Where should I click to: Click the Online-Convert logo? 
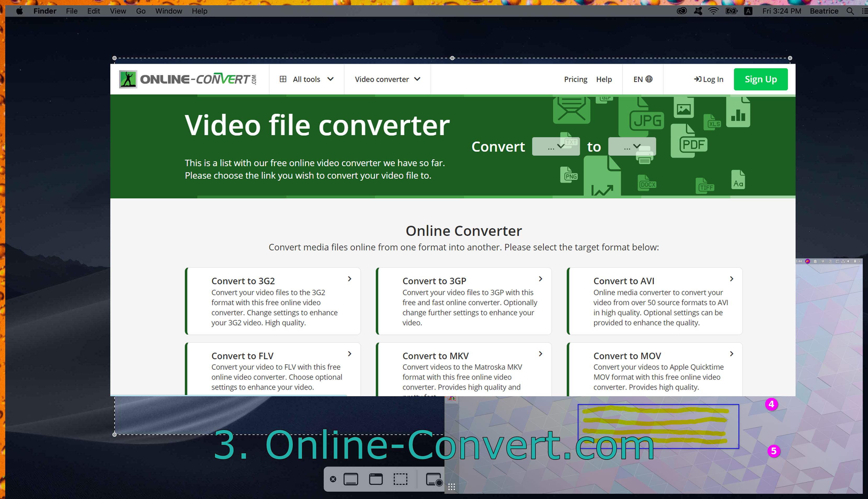click(x=188, y=79)
